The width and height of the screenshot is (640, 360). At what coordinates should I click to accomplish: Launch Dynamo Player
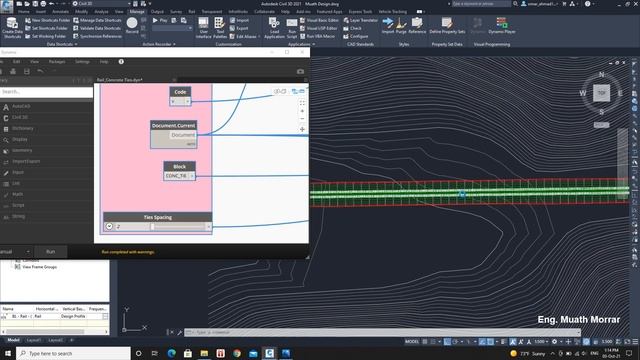pyautogui.click(x=502, y=26)
